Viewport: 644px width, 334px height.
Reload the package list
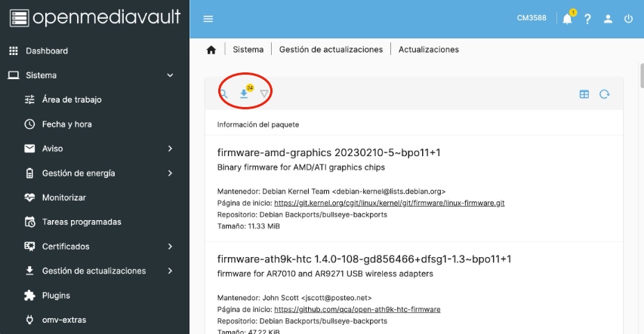[x=605, y=94]
